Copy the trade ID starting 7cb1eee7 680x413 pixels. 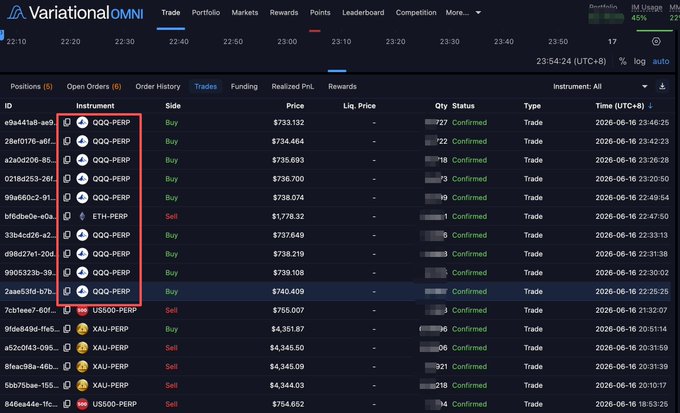(67, 310)
